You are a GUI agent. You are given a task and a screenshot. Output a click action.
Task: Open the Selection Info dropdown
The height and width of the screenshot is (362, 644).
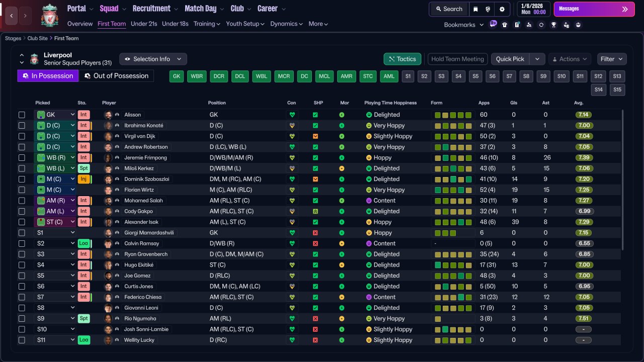click(x=153, y=59)
